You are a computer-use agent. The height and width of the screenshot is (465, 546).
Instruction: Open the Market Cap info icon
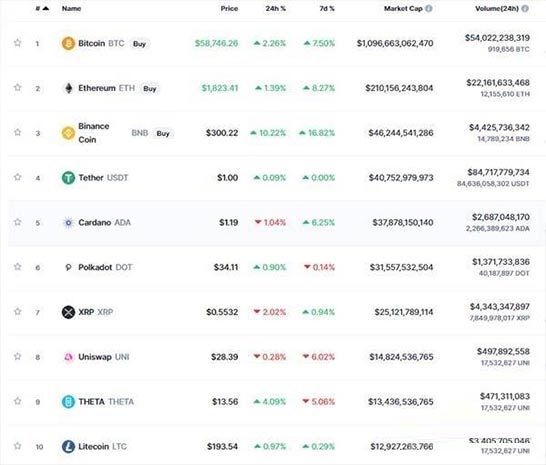(429, 8)
